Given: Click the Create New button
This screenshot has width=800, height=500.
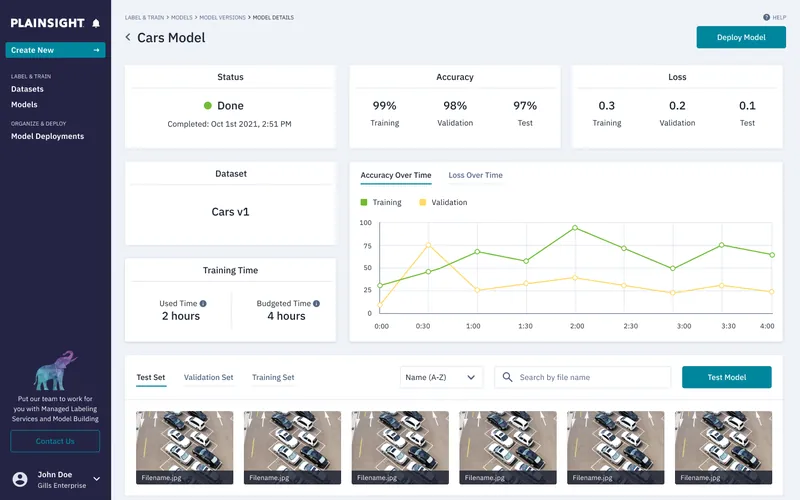Looking at the screenshot, I should coord(55,50).
